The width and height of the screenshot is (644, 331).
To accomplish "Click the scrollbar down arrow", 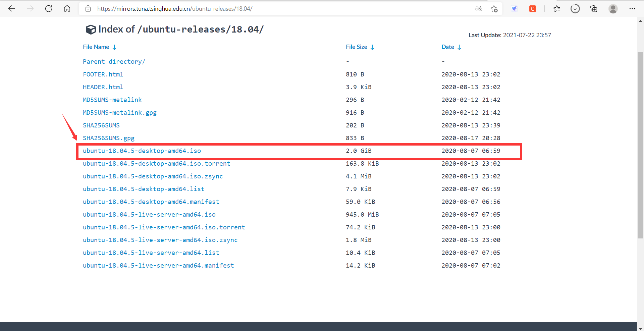I will (640, 328).
